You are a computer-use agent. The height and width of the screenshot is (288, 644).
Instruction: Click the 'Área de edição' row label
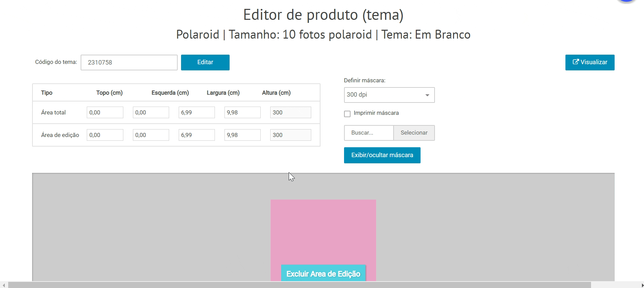click(x=60, y=135)
